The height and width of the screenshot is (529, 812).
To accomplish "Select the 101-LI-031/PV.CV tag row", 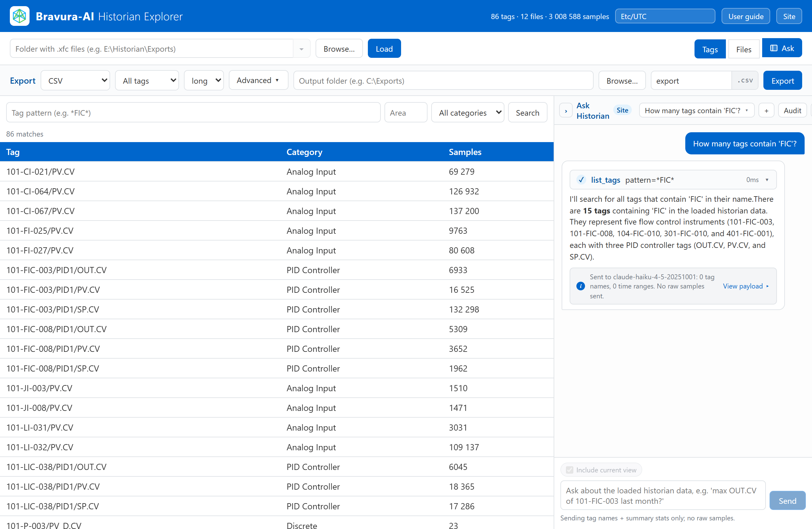I will [x=276, y=427].
